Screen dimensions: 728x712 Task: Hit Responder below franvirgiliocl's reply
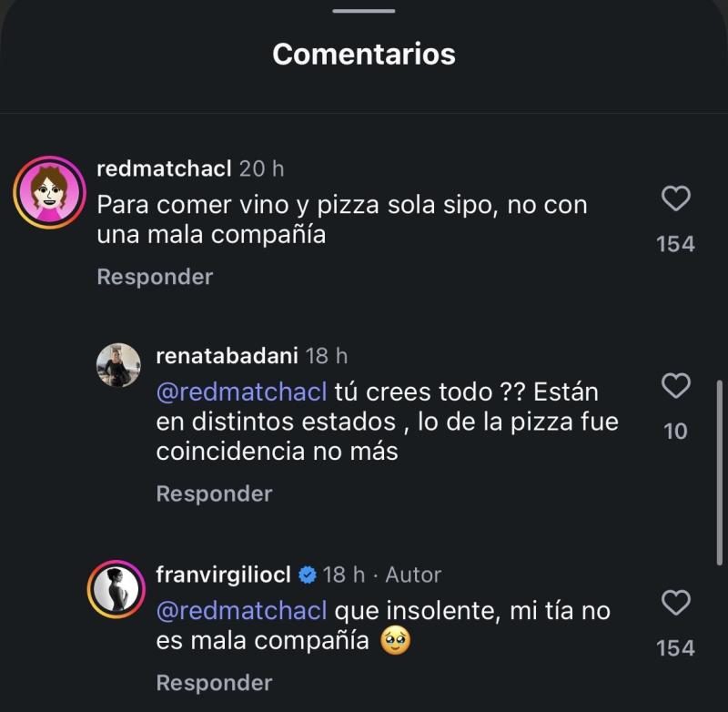click(x=214, y=683)
